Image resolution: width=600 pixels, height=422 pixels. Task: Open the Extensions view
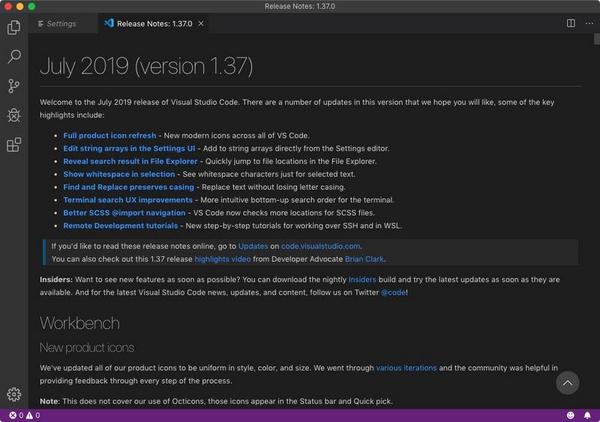(x=14, y=145)
